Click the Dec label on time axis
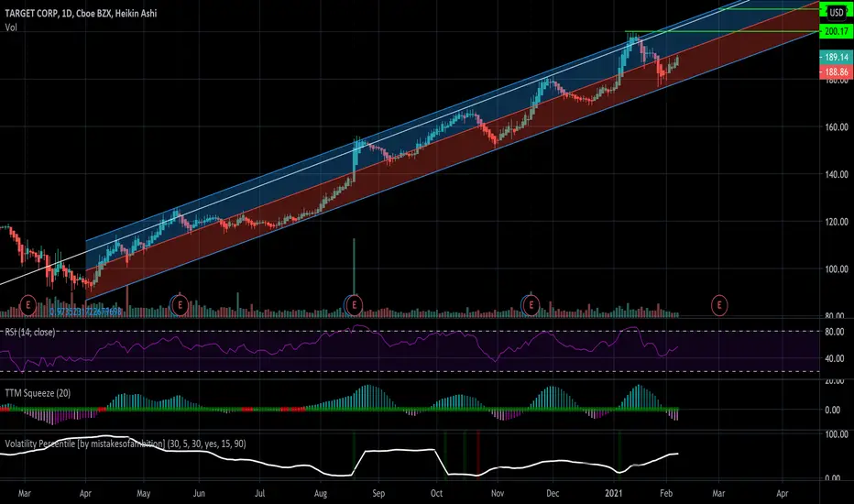854x504 pixels. [553, 493]
